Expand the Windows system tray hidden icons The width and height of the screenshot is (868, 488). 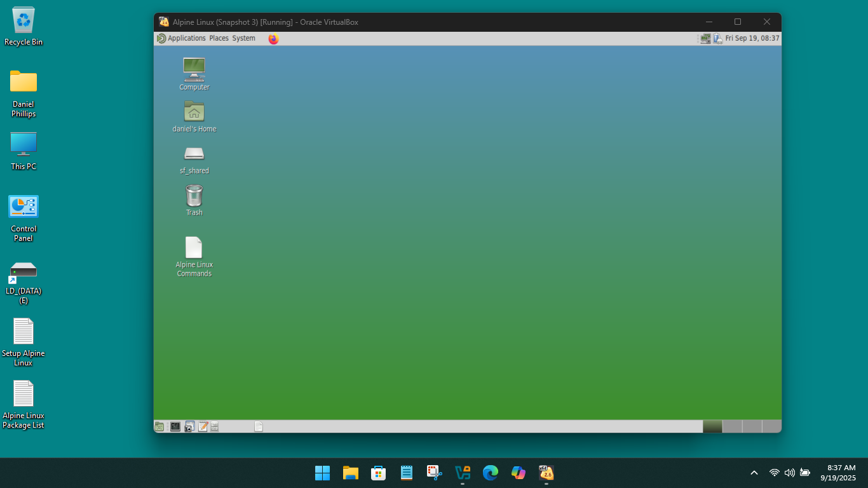[754, 473]
